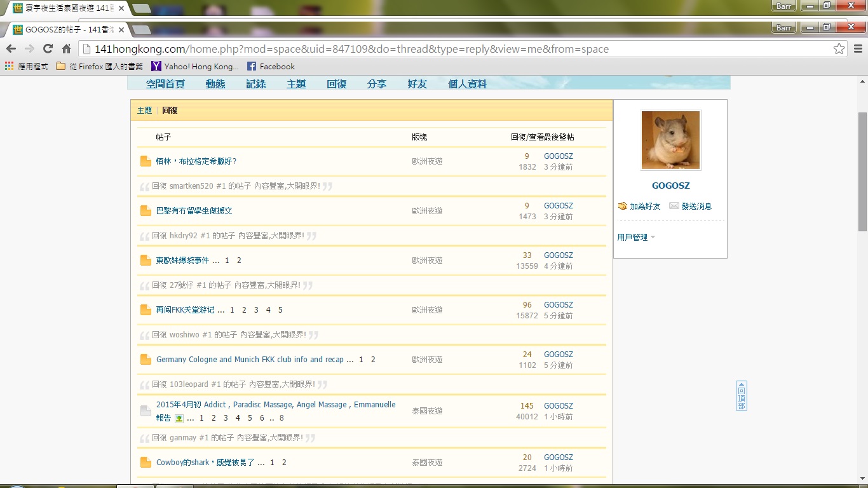Open the space homepage nav tab
The height and width of the screenshot is (488, 868).
pyautogui.click(x=165, y=84)
